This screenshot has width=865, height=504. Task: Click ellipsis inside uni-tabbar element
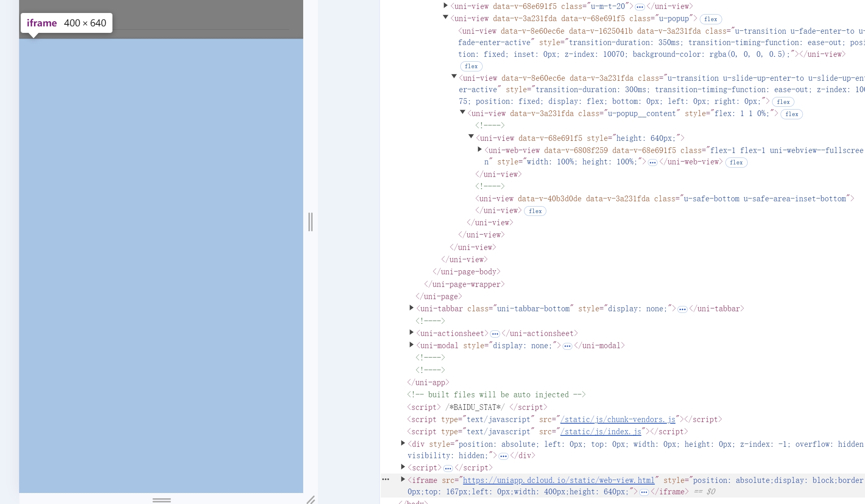(682, 309)
